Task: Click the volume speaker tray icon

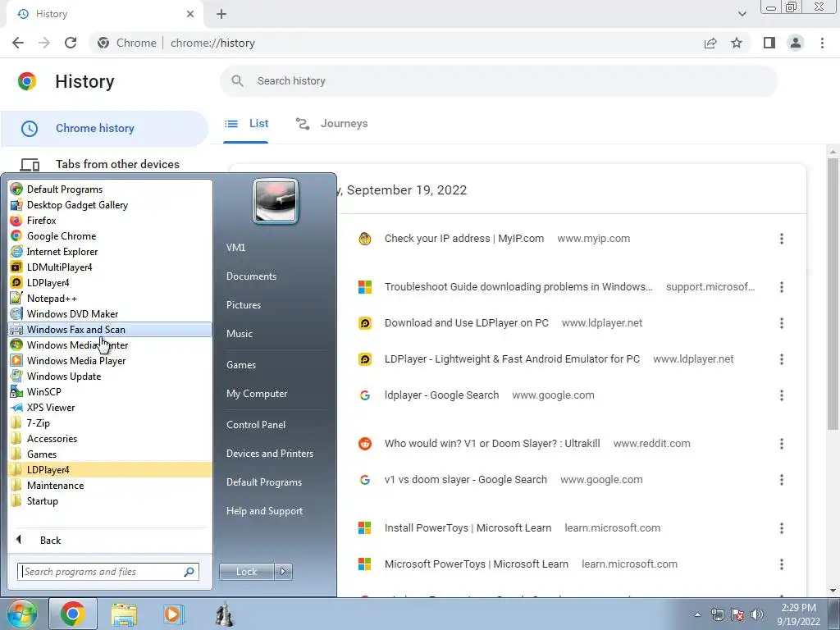Action: coord(757,614)
